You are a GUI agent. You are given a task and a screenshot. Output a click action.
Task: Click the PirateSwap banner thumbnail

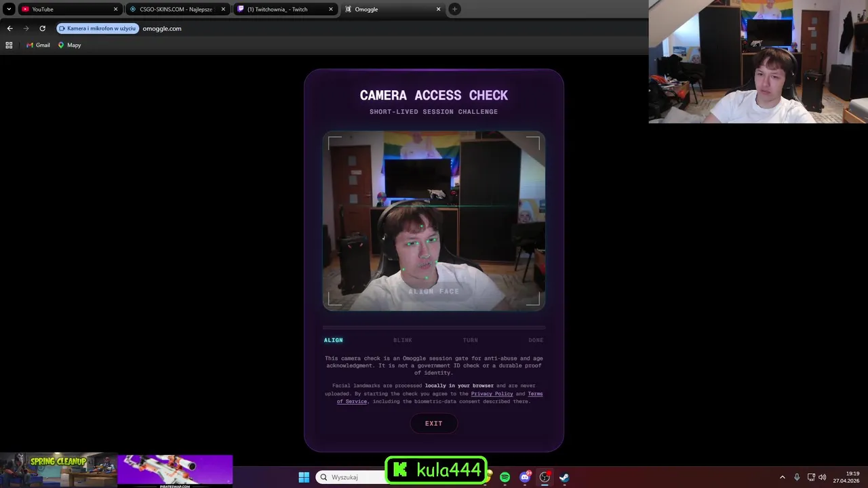pyautogui.click(x=175, y=471)
